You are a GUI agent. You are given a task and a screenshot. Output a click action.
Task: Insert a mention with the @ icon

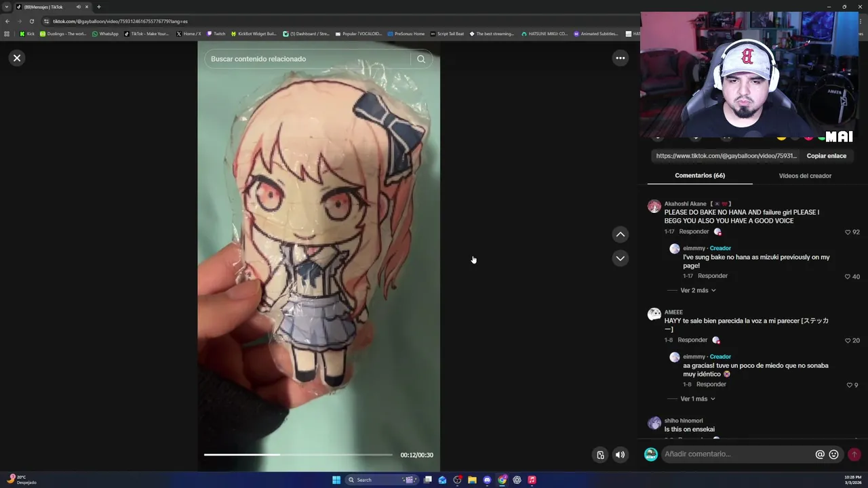(x=820, y=454)
